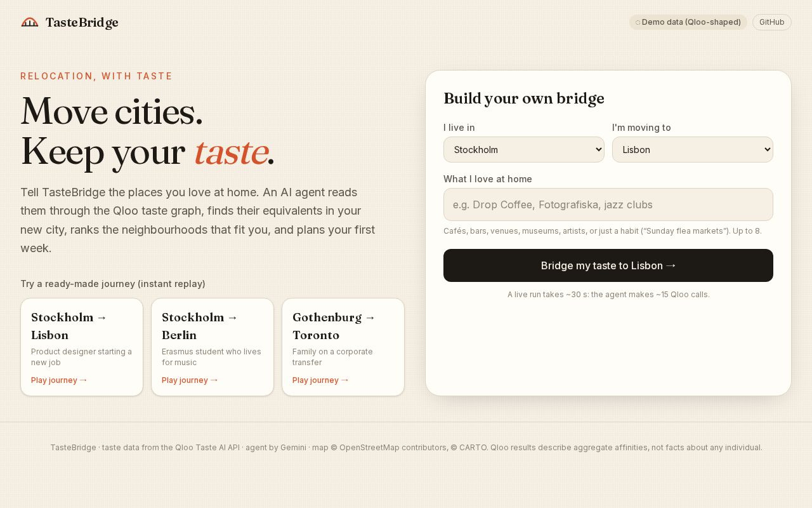The height and width of the screenshot is (508, 812).
Task: Click 'RELOCATION, WITH TASTE' tagline text
Action: coord(96,76)
